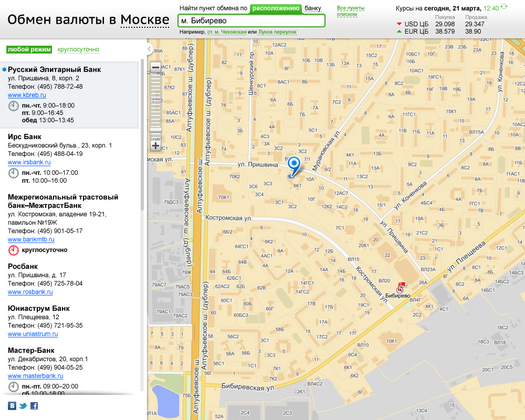This screenshot has height=420, width=525.
Task: Share via the Facebook icon
Action: coord(34,405)
